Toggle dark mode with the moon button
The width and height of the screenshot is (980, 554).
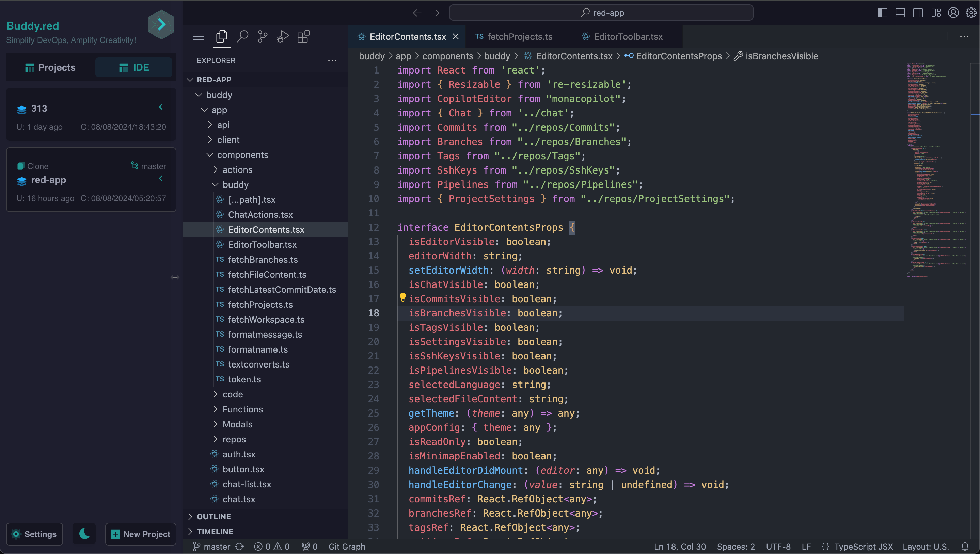(84, 534)
